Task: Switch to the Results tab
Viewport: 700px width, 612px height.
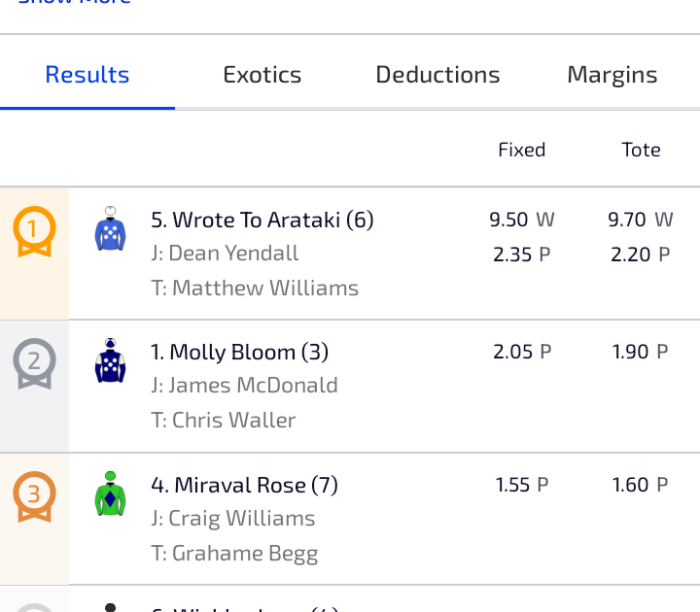Action: coord(87,75)
